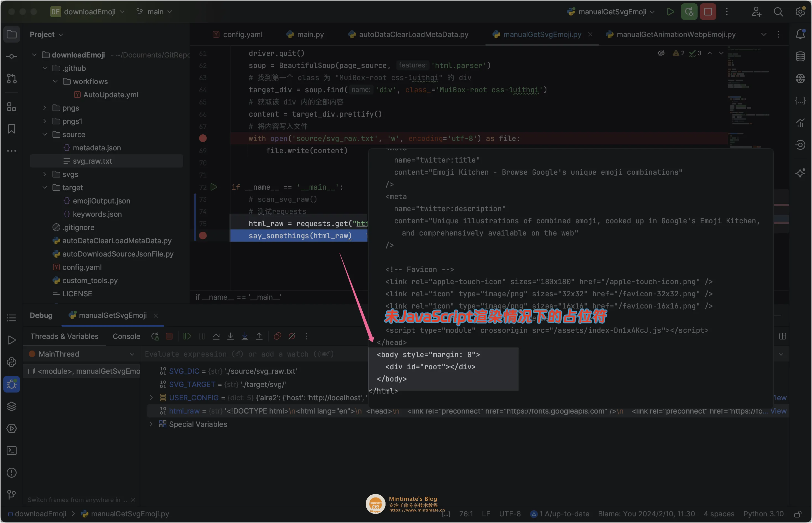Close the manualGetSvgEmoji debug session tab

click(x=156, y=315)
